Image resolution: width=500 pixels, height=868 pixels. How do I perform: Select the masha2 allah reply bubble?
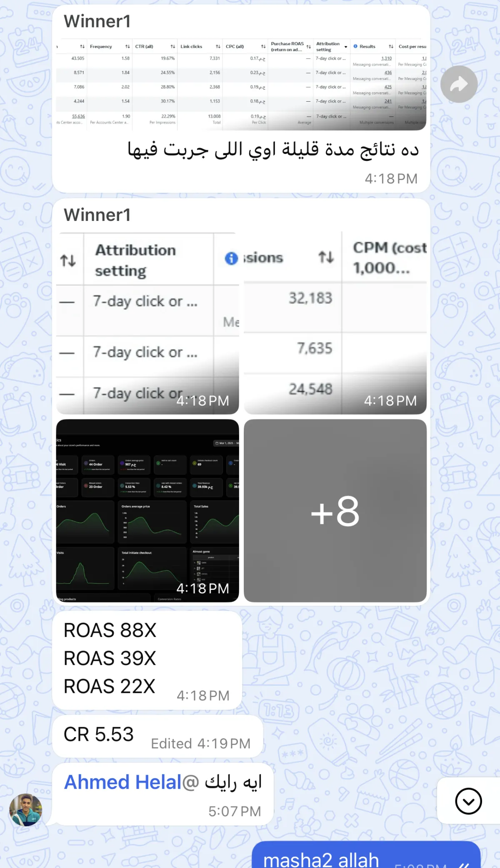366,855
